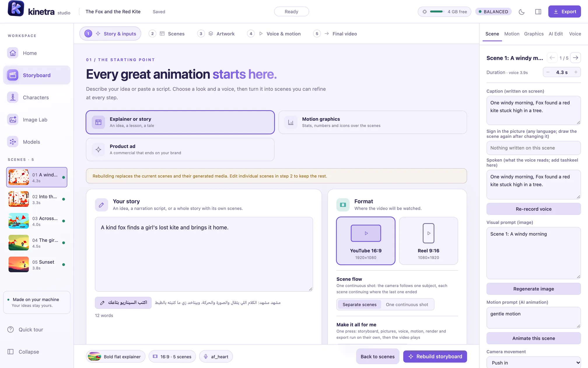Viewport: 588px width, 368px height.
Task: Open the Characters section
Action: click(x=37, y=97)
